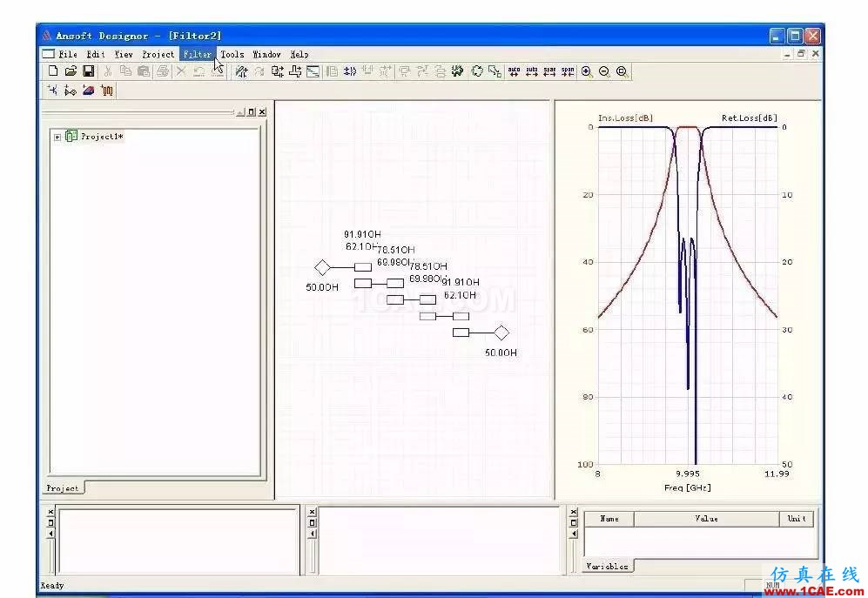
Task: Open the Help menu
Action: tap(299, 54)
